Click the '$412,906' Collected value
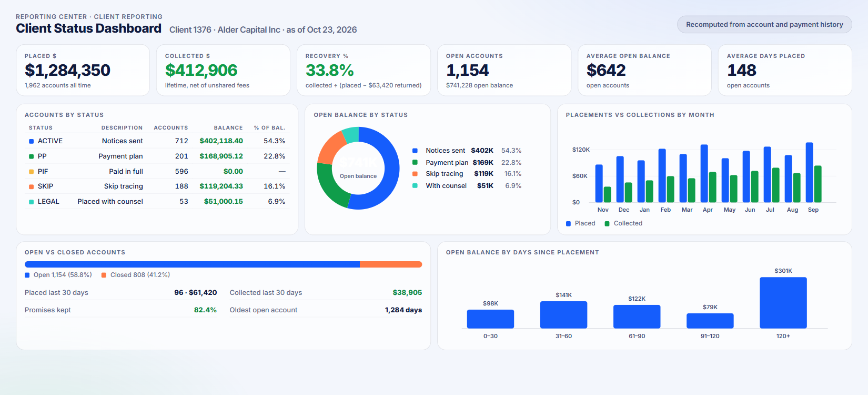Image resolution: width=868 pixels, height=395 pixels. tap(201, 70)
